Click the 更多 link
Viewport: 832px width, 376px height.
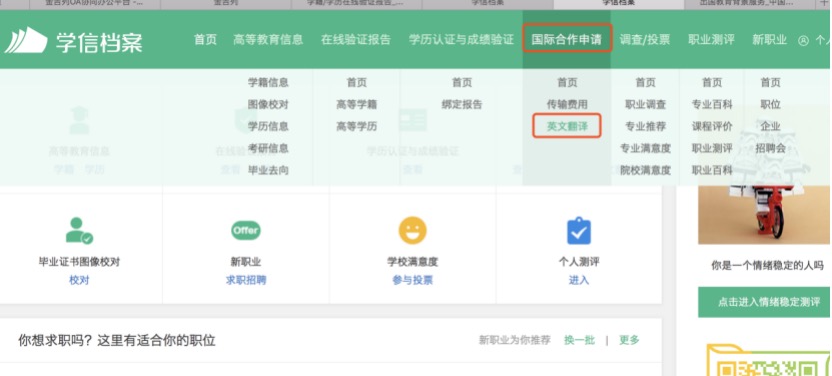(629, 340)
